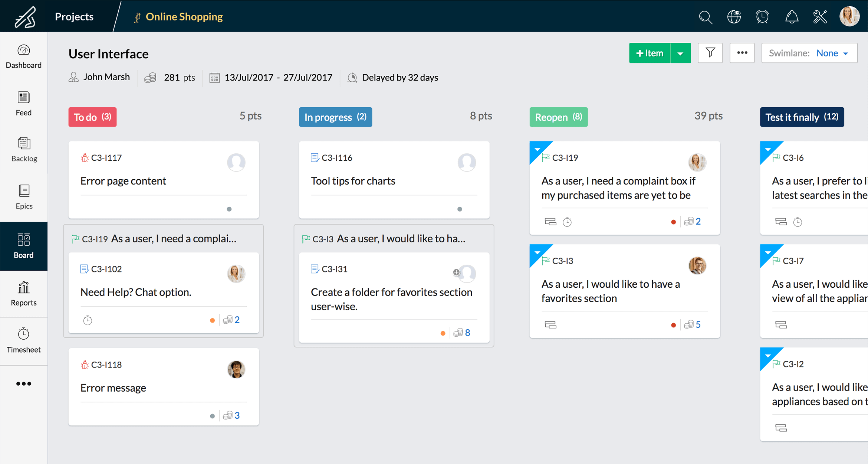This screenshot has height=464, width=868.
Task: Open Backlog in the sidebar
Action: [x=24, y=150]
